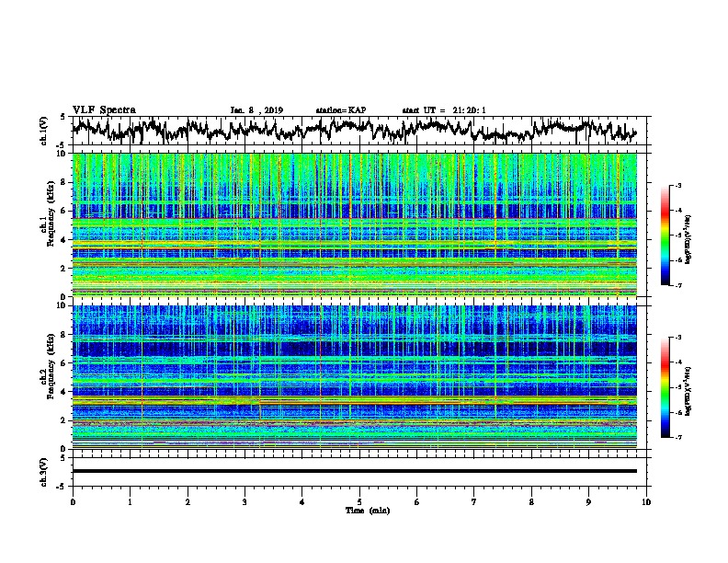Click tick label "8" on the Time axis
Screen dimensions: 728x563
click(531, 502)
